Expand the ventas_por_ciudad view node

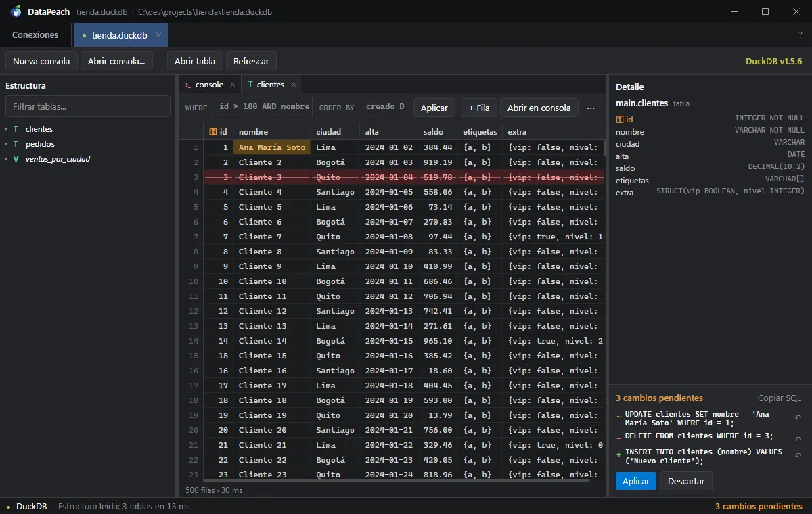(6, 159)
